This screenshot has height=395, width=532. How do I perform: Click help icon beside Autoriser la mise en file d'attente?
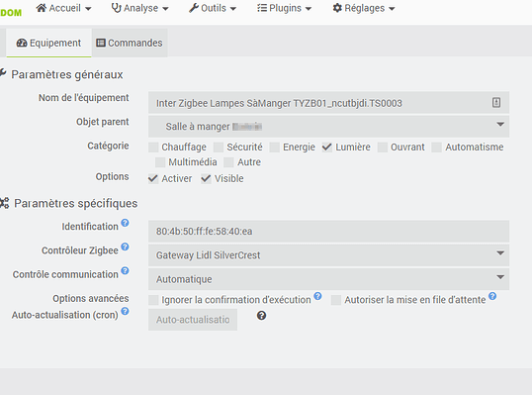pos(492,296)
